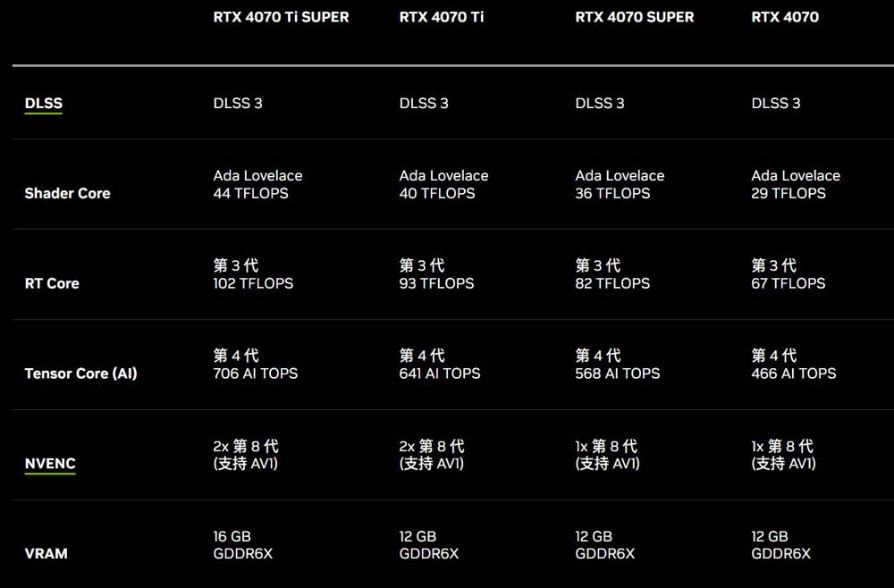Click the 67 TFLOPS RT Core value
The width and height of the screenshot is (894, 588).
pos(789,283)
